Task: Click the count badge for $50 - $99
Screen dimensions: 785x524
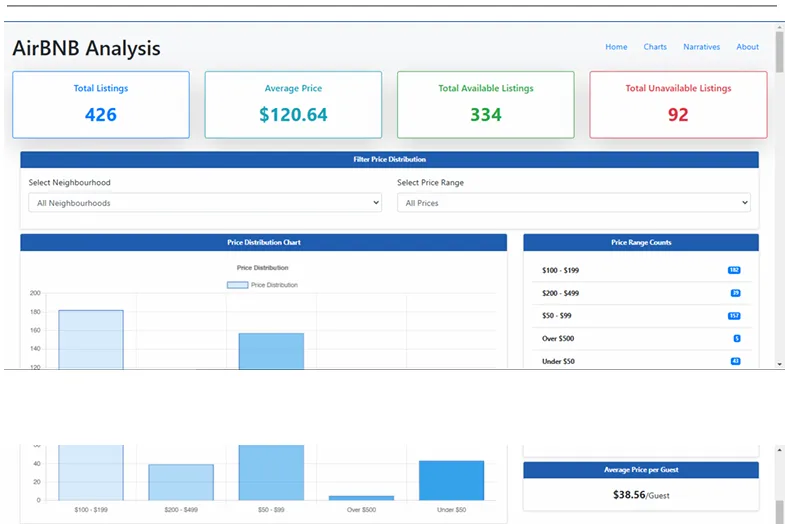Action: [734, 316]
